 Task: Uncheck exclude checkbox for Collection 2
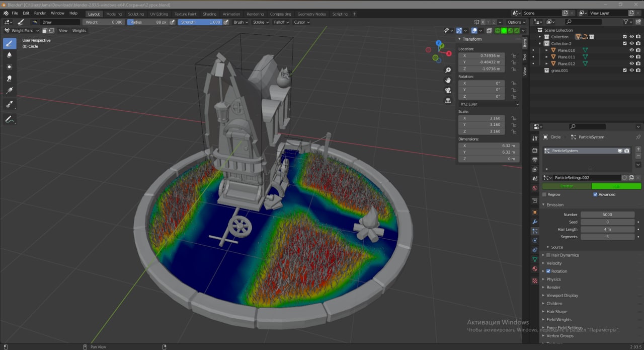point(625,44)
